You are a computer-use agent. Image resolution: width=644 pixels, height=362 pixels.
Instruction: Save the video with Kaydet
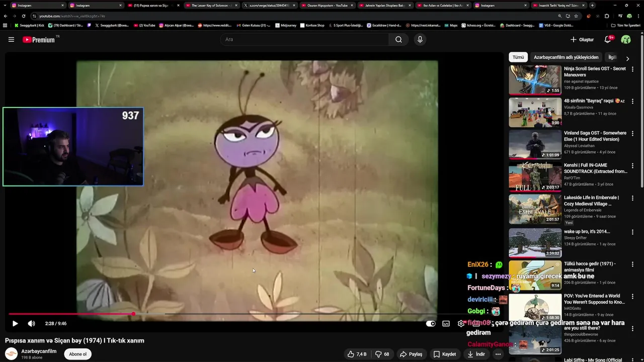tap(445, 354)
